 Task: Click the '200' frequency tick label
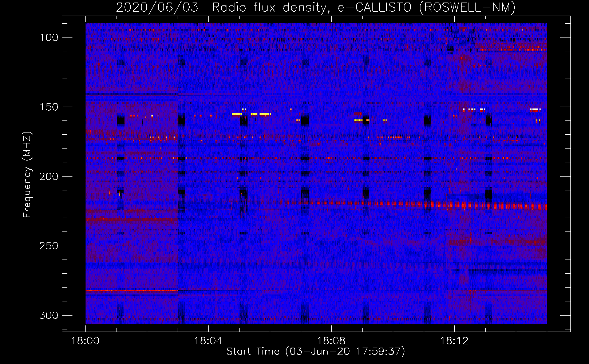coord(49,177)
